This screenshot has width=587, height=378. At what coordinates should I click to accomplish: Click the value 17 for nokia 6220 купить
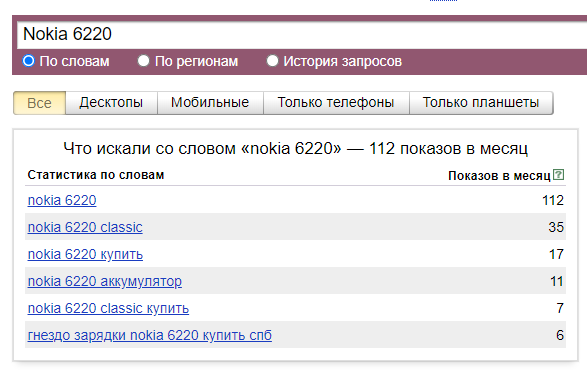coord(556,254)
